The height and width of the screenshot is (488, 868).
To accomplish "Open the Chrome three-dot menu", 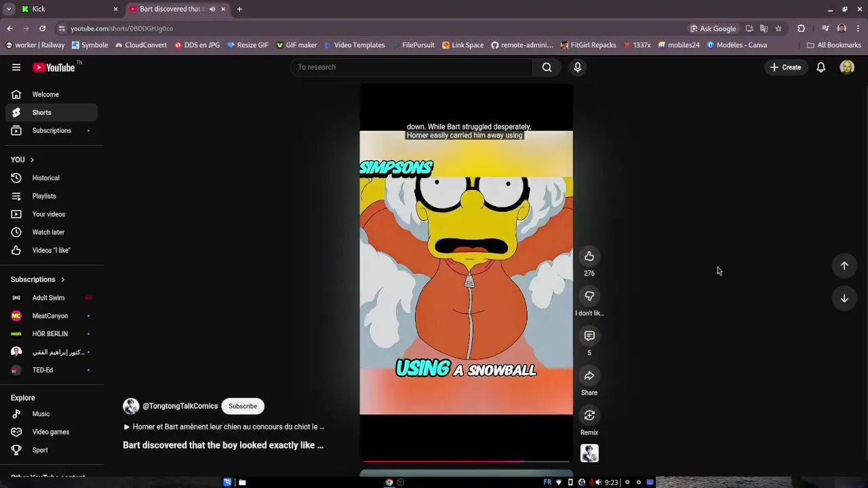I will point(858,28).
